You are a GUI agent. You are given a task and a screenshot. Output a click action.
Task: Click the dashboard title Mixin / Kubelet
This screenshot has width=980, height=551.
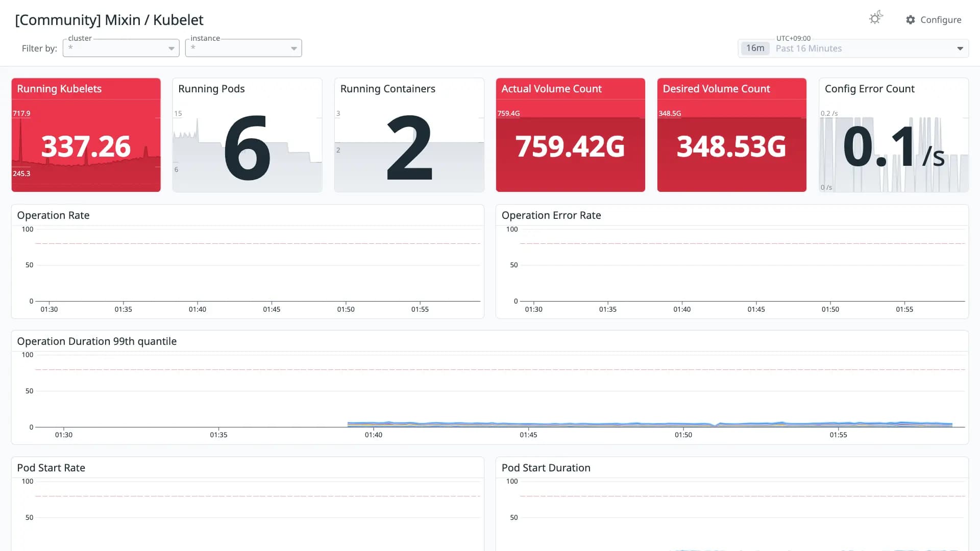point(109,20)
